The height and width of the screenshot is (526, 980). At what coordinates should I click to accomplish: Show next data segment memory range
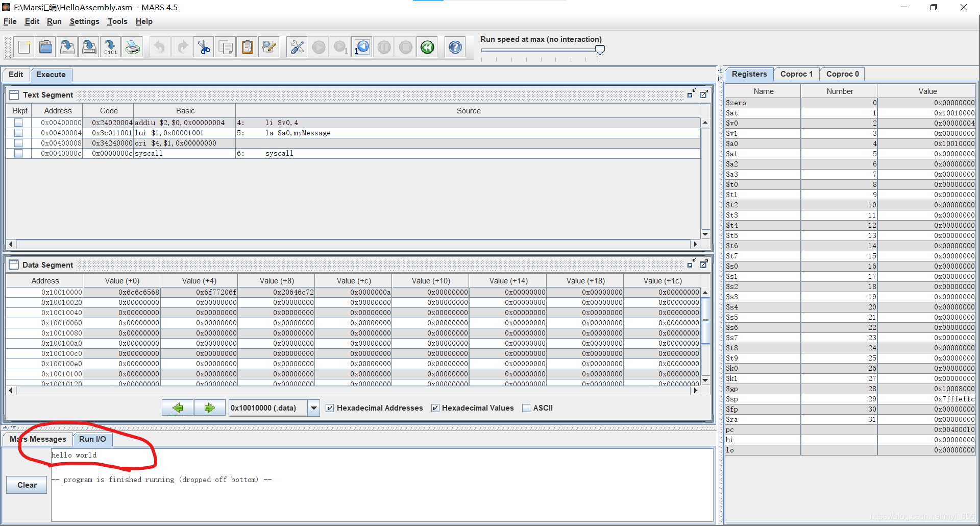pyautogui.click(x=209, y=408)
